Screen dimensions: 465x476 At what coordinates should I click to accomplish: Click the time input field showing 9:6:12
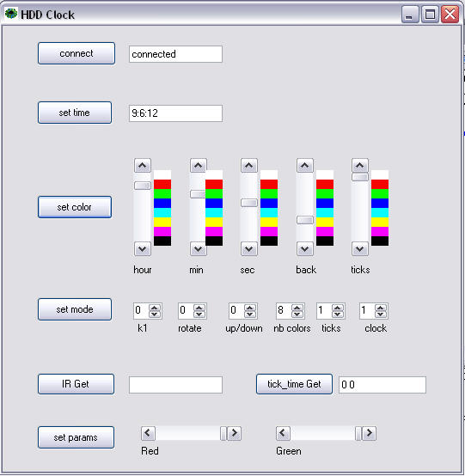pos(175,113)
